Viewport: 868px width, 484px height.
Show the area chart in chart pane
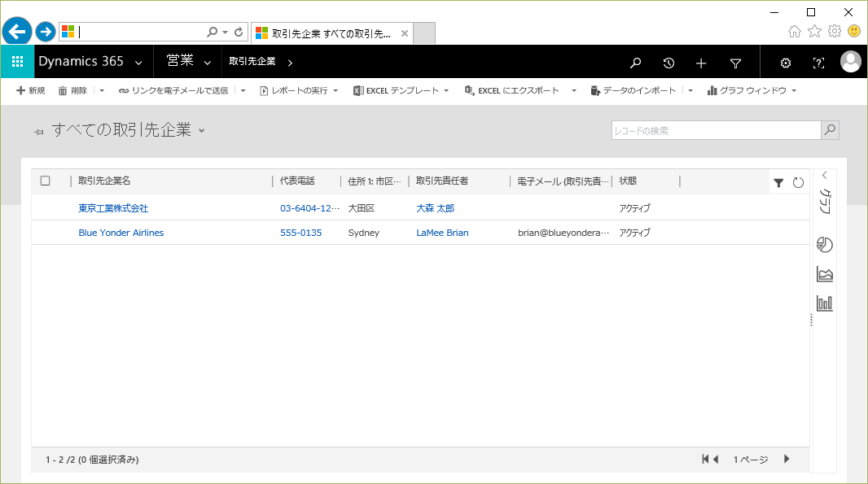pyautogui.click(x=824, y=274)
